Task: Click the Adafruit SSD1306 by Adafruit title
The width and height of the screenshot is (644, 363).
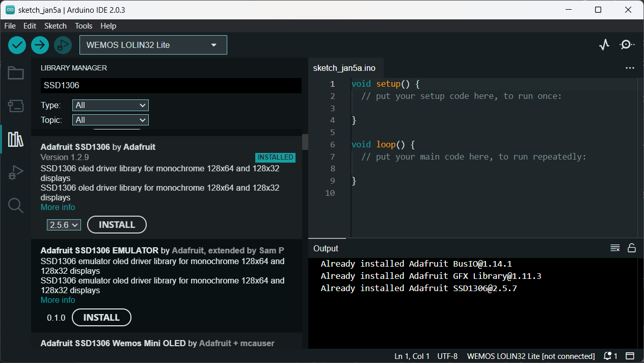Action: tap(98, 147)
